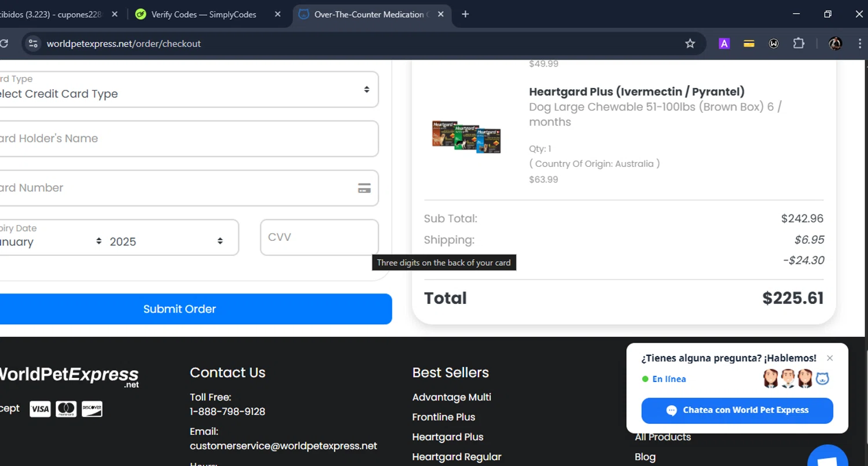Click the CVV input field

tap(319, 237)
